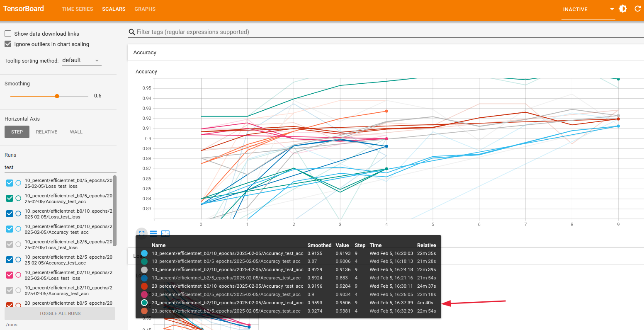644x330 pixels.
Task: Switch theme using the dark mode icon
Action: click(x=622, y=9)
